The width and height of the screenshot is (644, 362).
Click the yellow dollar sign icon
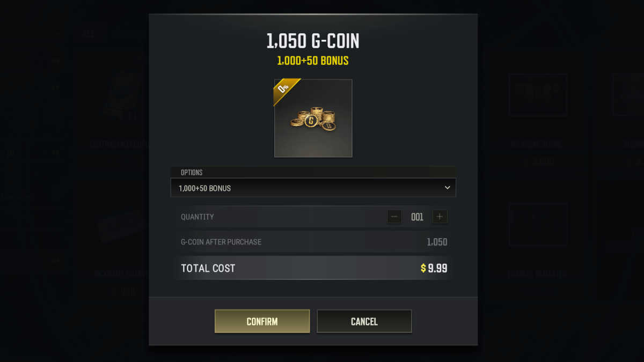point(423,268)
